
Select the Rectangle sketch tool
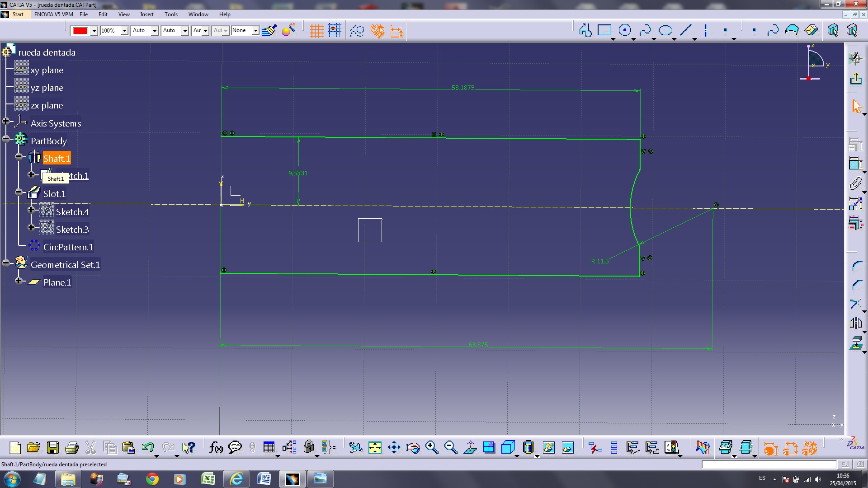(604, 30)
